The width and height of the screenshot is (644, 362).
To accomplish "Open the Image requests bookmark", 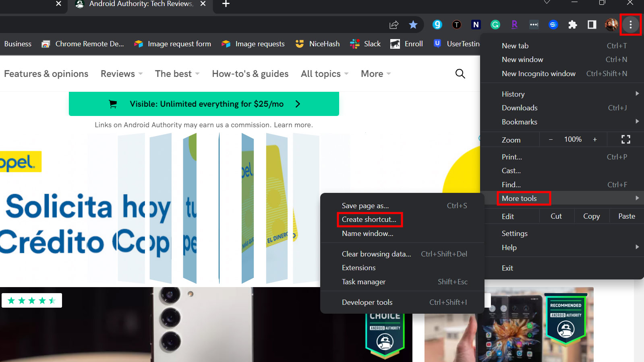I will [x=253, y=44].
